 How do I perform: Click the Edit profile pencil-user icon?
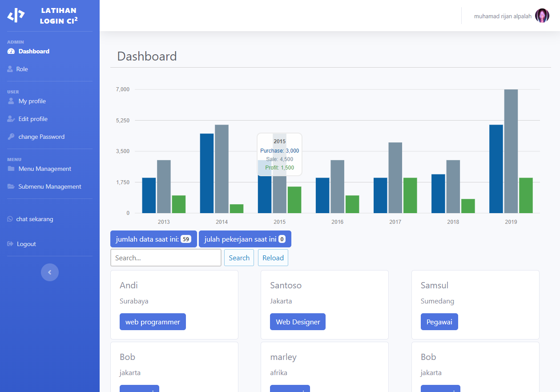tap(11, 119)
